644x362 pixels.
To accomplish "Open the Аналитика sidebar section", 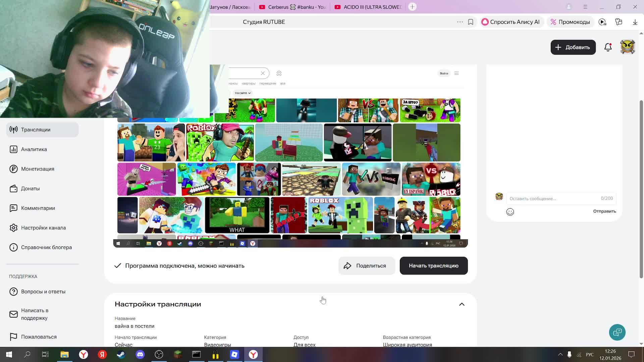I will 34,149.
